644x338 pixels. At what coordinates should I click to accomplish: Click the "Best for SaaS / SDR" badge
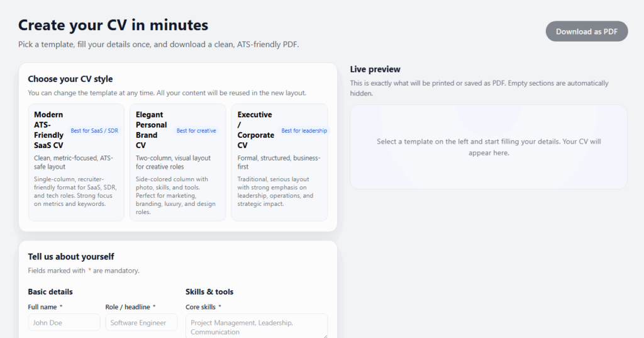(x=94, y=131)
